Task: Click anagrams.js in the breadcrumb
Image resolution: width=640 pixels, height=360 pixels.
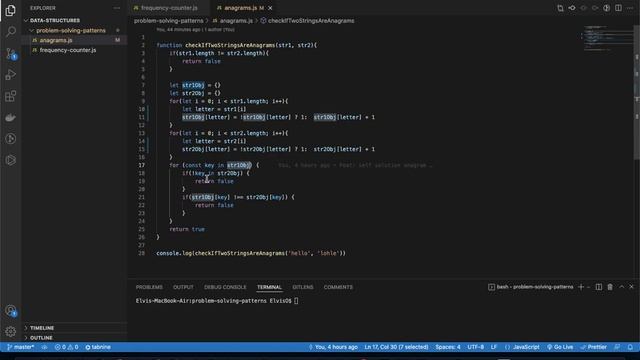Action: (x=236, y=21)
